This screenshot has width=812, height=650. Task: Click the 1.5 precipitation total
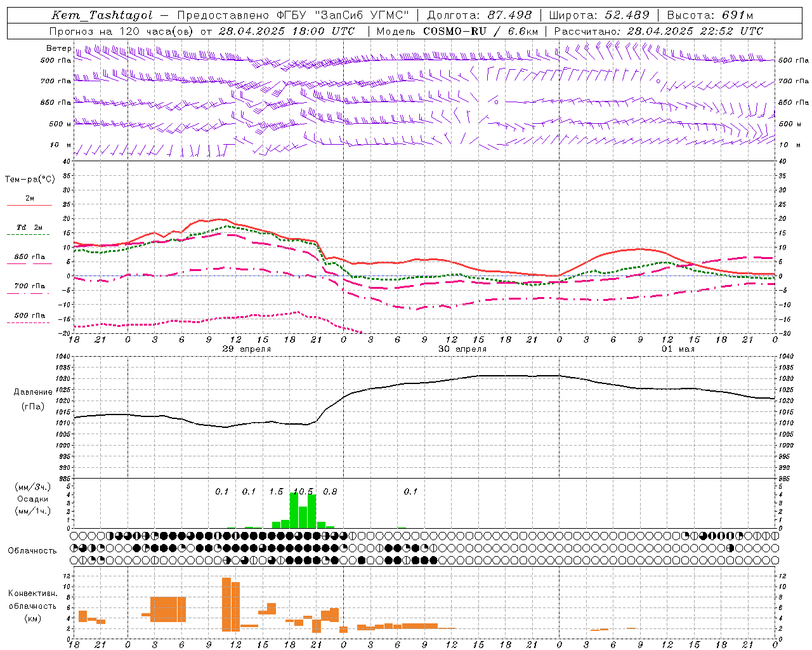click(x=276, y=492)
